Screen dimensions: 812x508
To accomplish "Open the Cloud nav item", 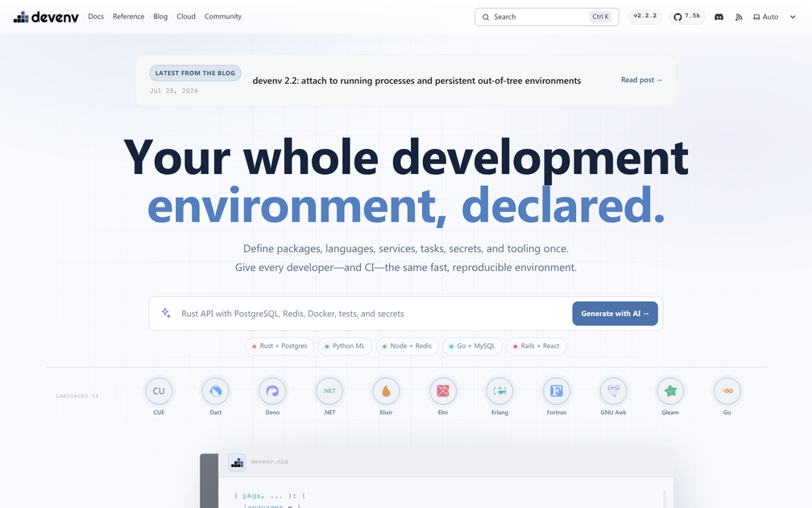I will 186,17.
